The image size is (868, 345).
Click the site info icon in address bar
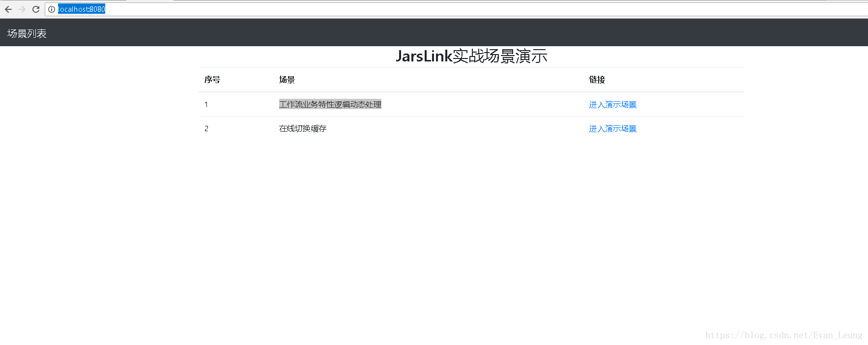point(52,9)
